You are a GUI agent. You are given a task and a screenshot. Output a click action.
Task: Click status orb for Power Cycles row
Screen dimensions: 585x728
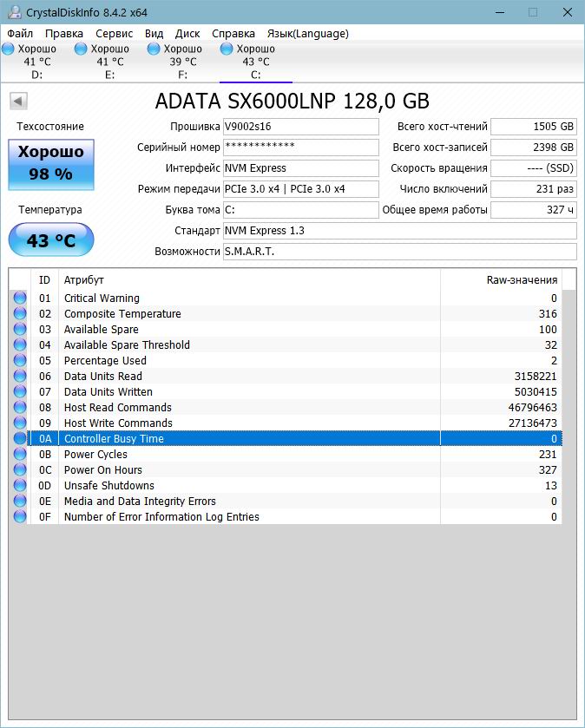point(20,454)
